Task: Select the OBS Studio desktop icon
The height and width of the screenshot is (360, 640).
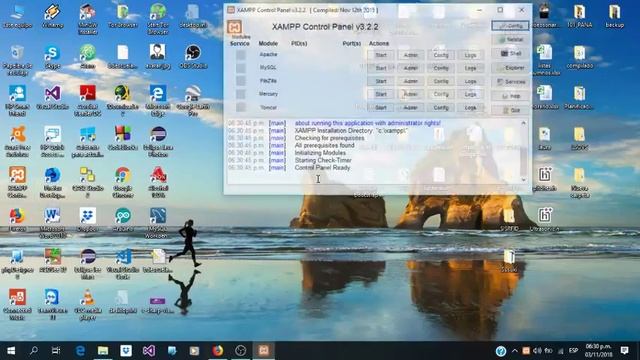Action: [x=193, y=57]
